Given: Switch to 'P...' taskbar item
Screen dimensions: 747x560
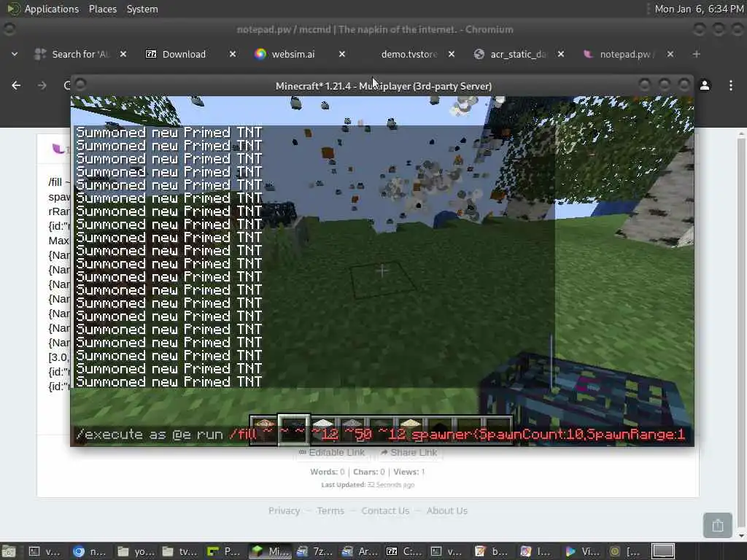Looking at the screenshot, I should (223, 551).
